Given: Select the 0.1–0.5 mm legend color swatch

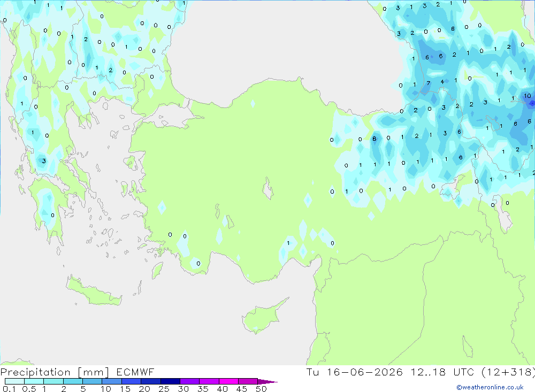Looking at the screenshot, I should coord(14,381).
